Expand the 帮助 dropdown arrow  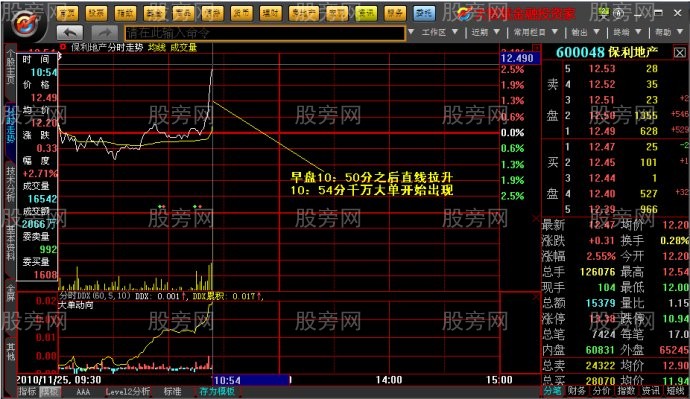pos(680,32)
